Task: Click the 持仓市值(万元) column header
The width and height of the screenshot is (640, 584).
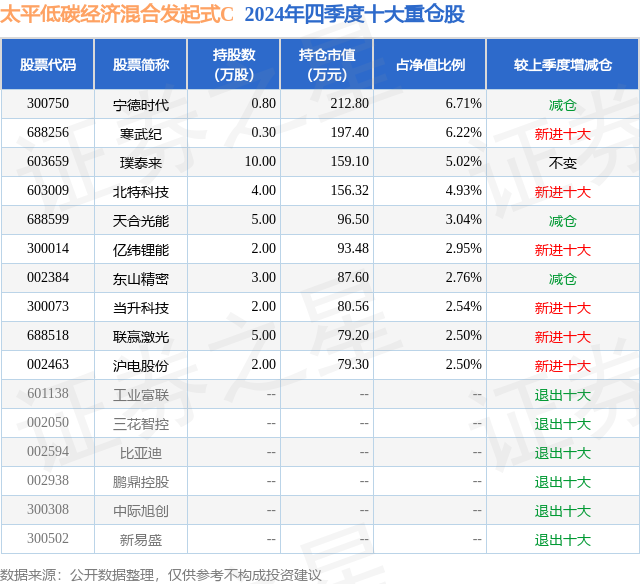Action: point(327,64)
